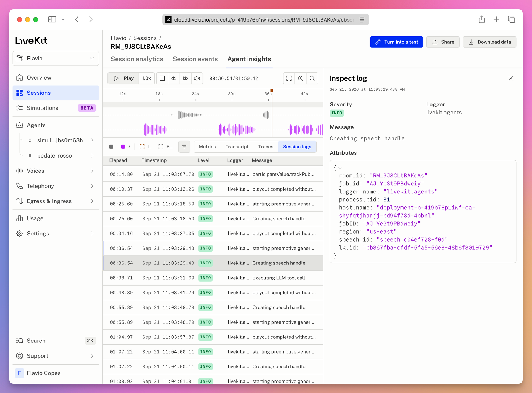Open the Agents section

coord(56,125)
